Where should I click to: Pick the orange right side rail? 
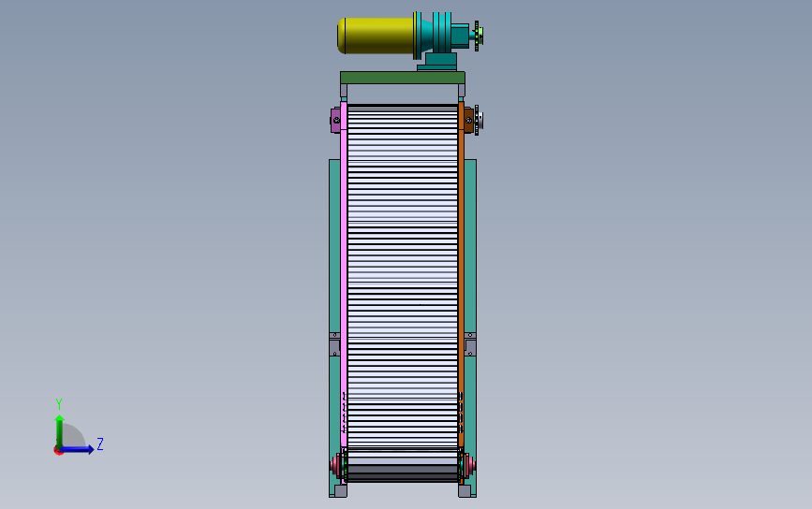461,274
